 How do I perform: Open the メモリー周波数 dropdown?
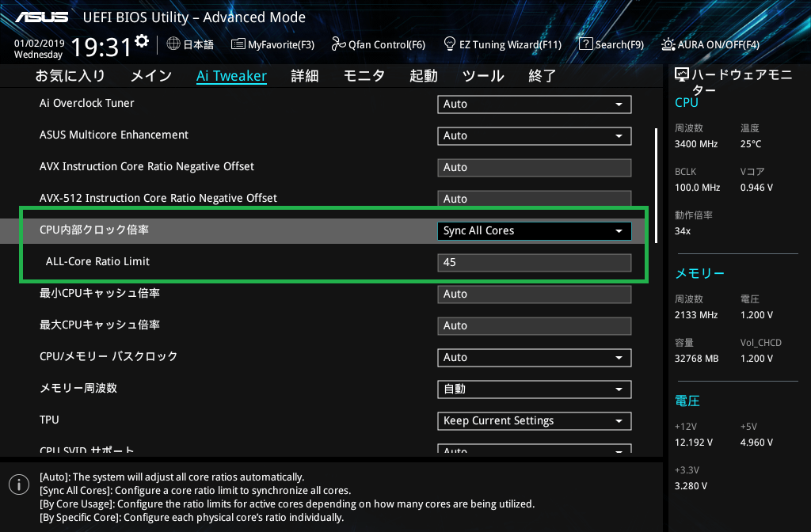pos(535,389)
